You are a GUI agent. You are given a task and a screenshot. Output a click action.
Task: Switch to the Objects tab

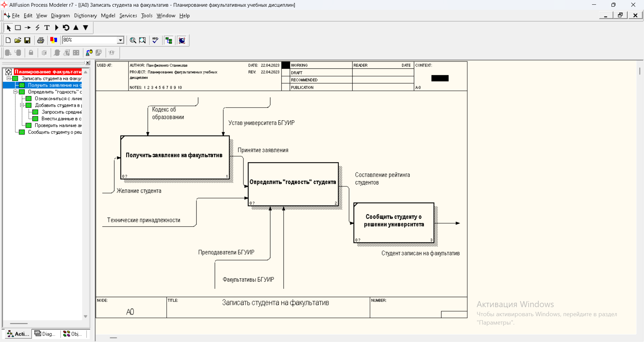73,334
